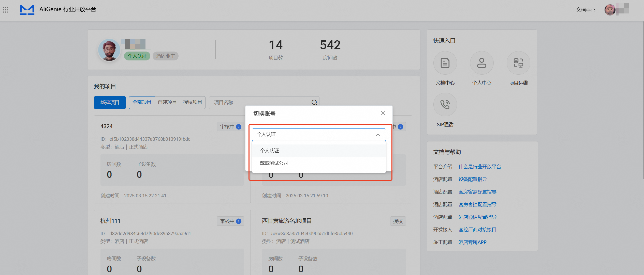Switch to 自建项目 tab
Viewport: 644px width, 275px height.
point(167,103)
